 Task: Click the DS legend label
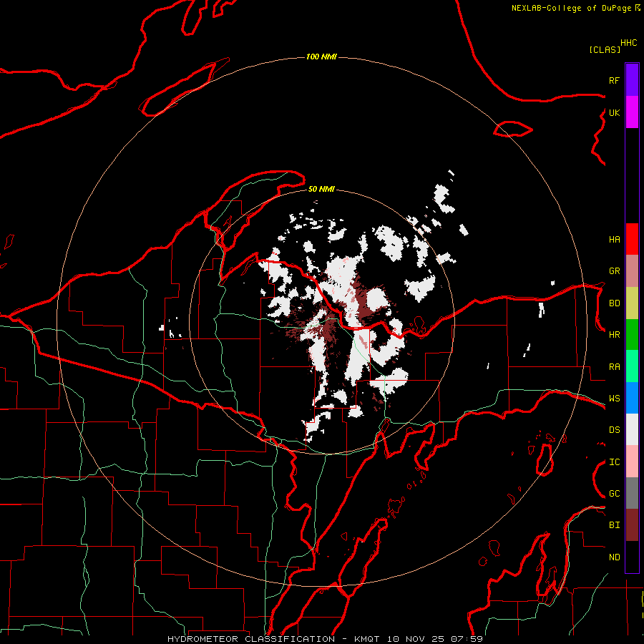click(x=614, y=430)
